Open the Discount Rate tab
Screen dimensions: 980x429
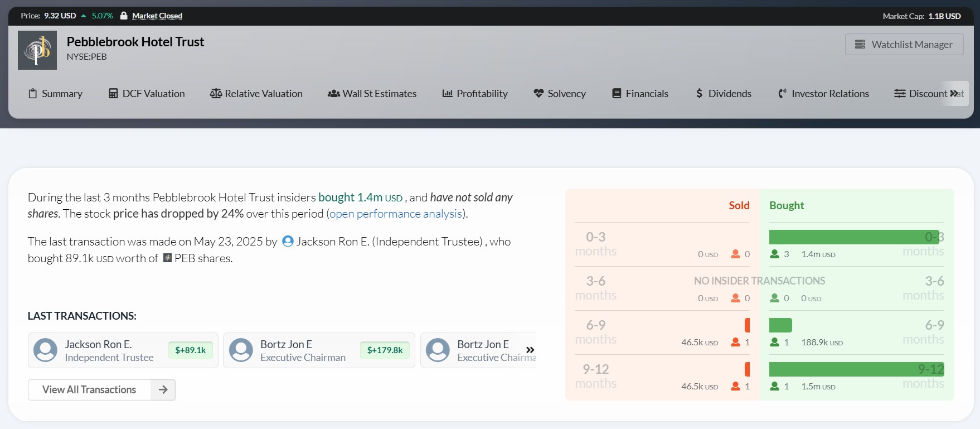(x=929, y=94)
